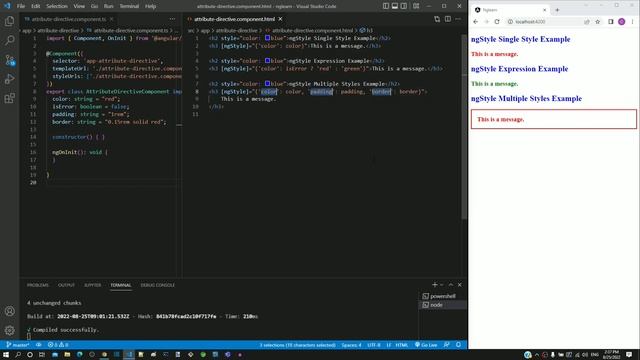The height and width of the screenshot is (360, 640).
Task: Click blue color swatch on line 1
Action: coord(267,38)
